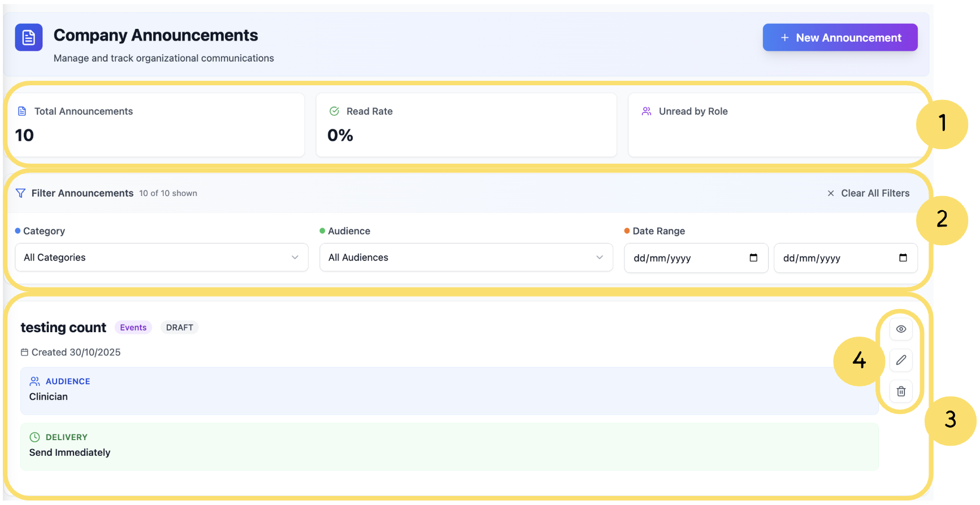This screenshot has width=980, height=505.
Task: Click the chevron in the Category dropdown
Action: coord(295,258)
